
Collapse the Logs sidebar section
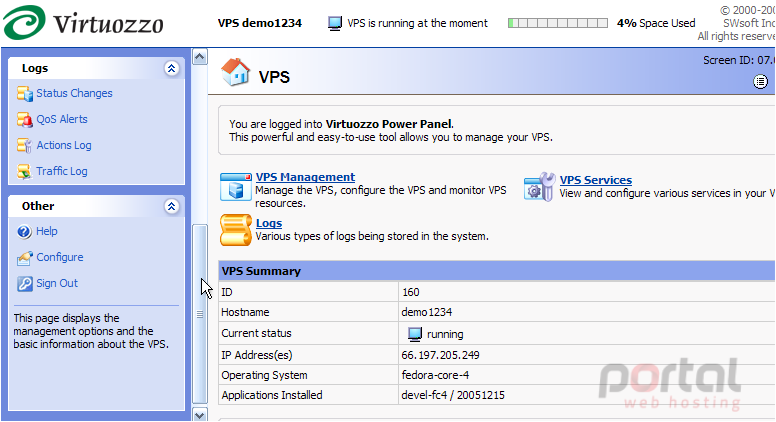tap(171, 68)
